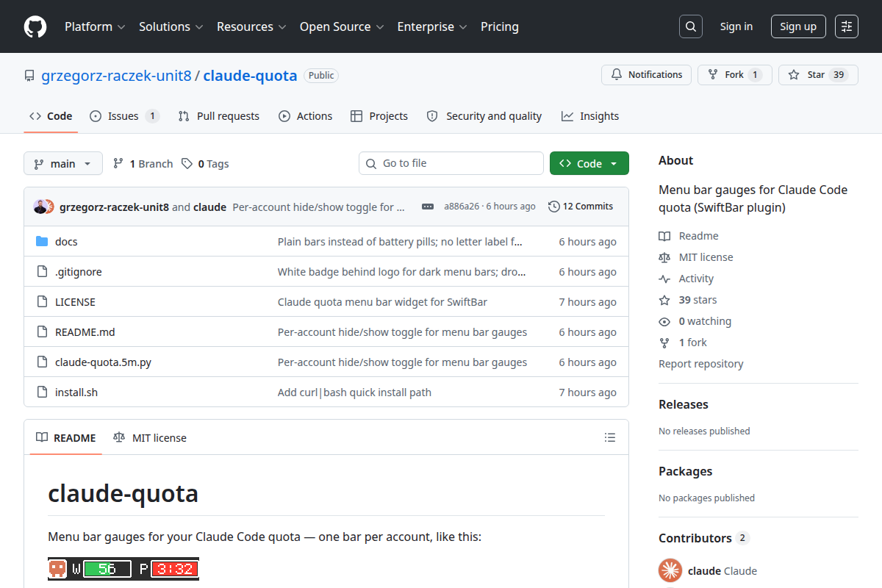Click file icon beside claude-quota.5m.py
The width and height of the screenshot is (882, 588).
pos(42,362)
